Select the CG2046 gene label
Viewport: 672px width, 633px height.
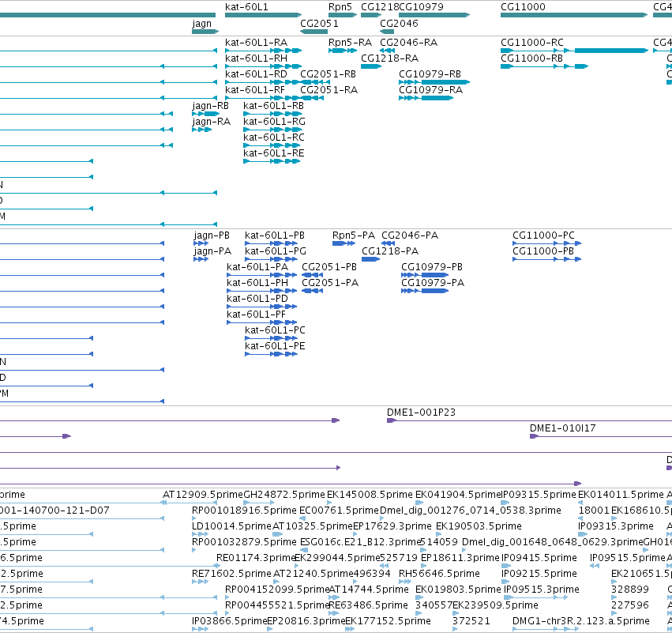coord(399,24)
